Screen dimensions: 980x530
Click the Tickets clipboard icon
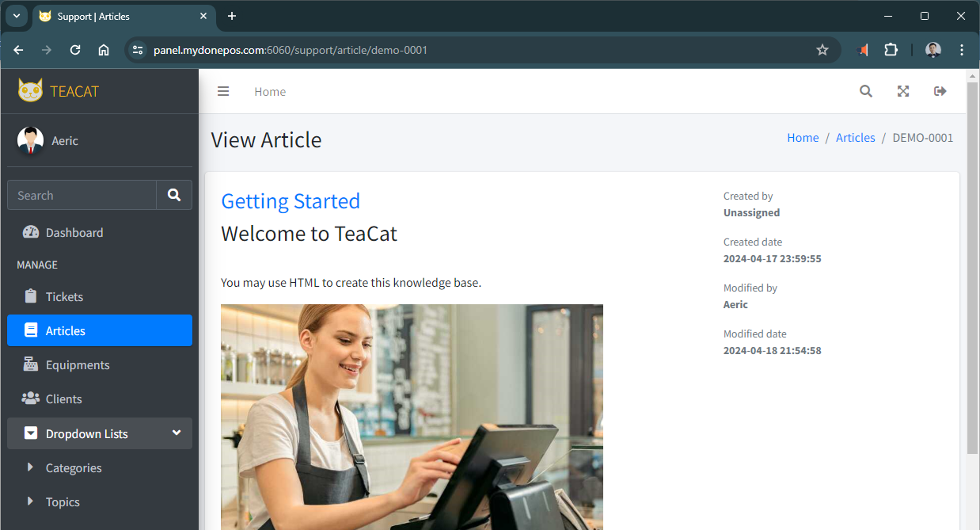tap(31, 296)
